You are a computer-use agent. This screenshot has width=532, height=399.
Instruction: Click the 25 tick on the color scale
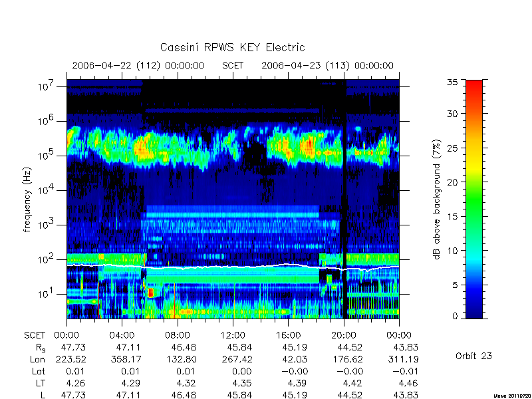[452, 148]
